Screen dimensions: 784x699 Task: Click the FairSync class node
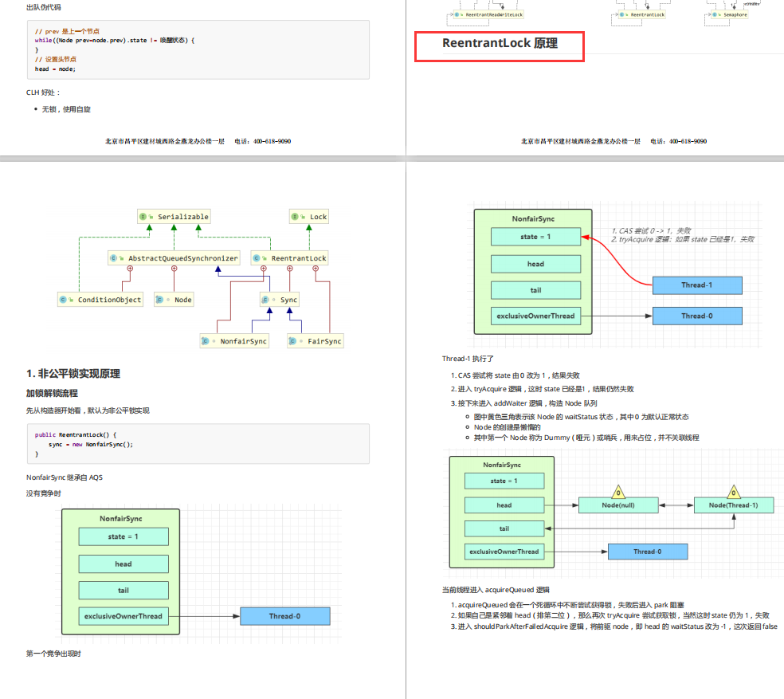(x=316, y=341)
